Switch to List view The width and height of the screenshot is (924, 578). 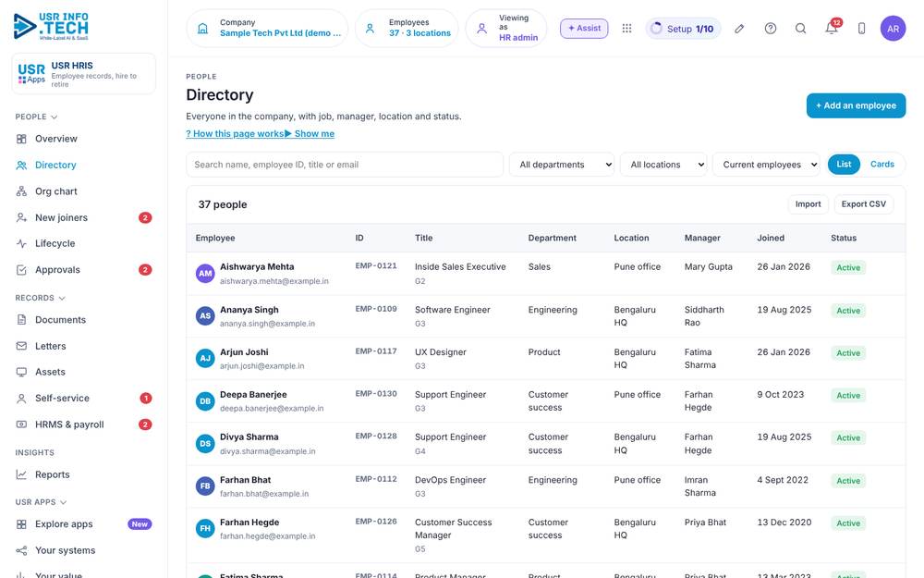click(844, 165)
